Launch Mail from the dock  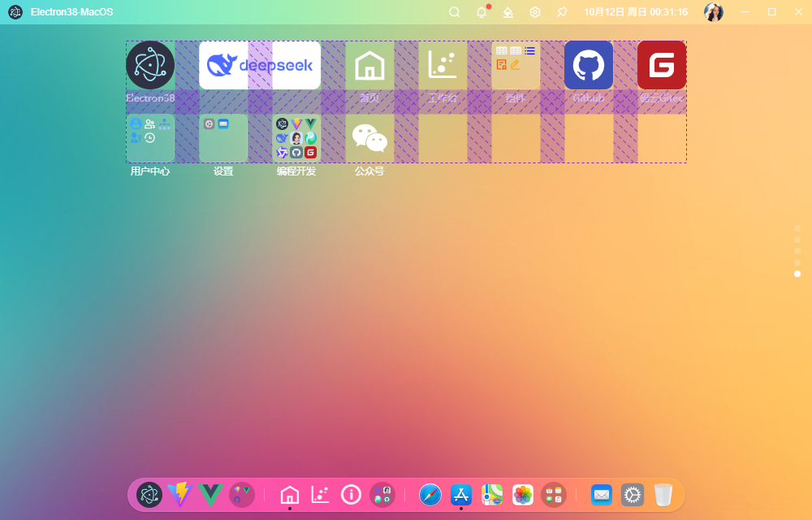point(602,495)
